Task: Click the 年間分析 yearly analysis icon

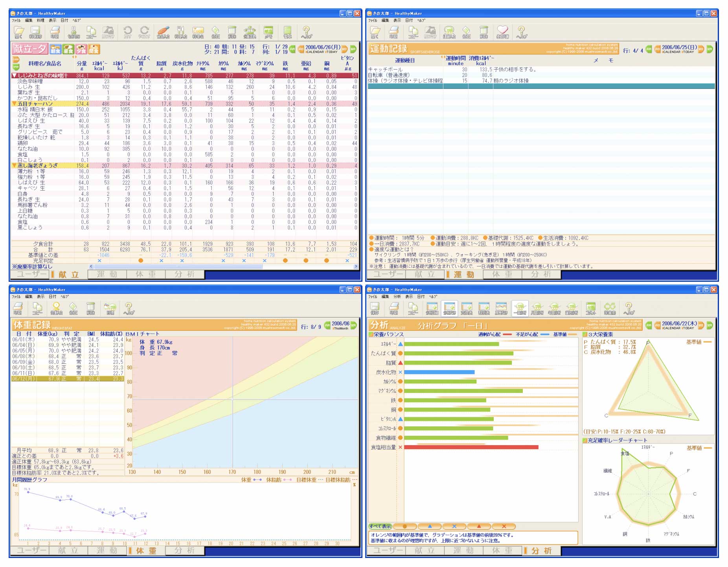Action: point(555,308)
